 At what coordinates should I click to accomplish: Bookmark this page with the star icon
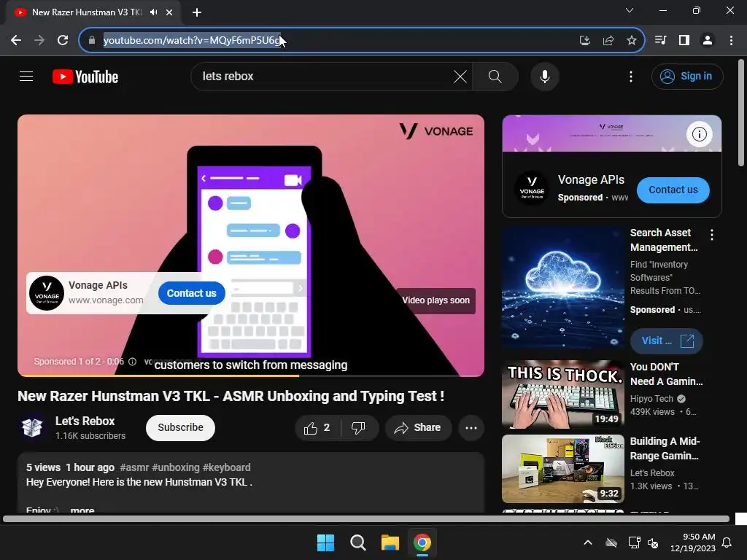631,41
